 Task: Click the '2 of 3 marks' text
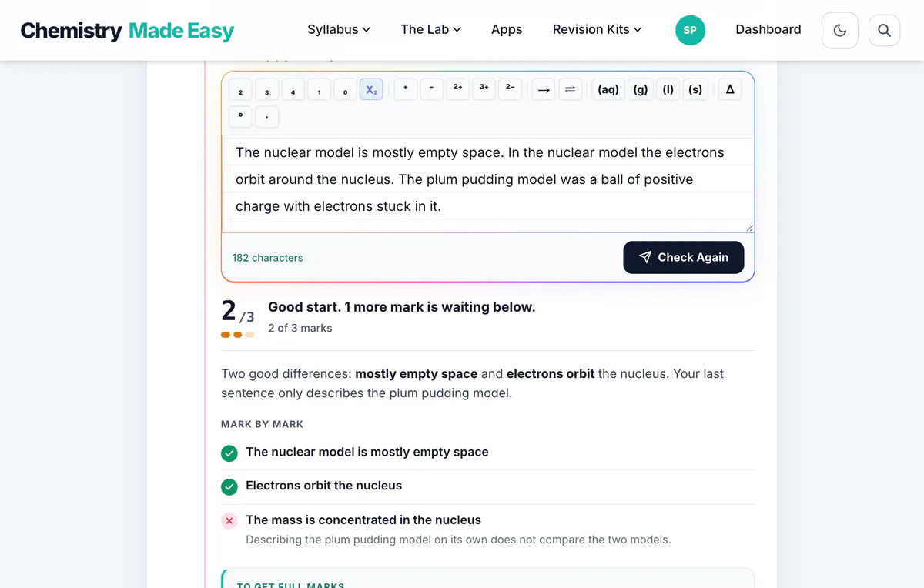coord(300,328)
